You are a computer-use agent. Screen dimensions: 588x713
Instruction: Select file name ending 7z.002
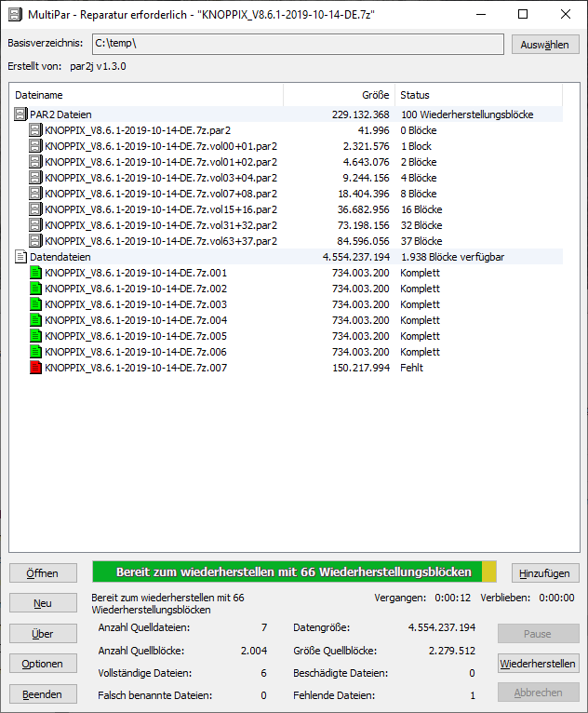136,289
